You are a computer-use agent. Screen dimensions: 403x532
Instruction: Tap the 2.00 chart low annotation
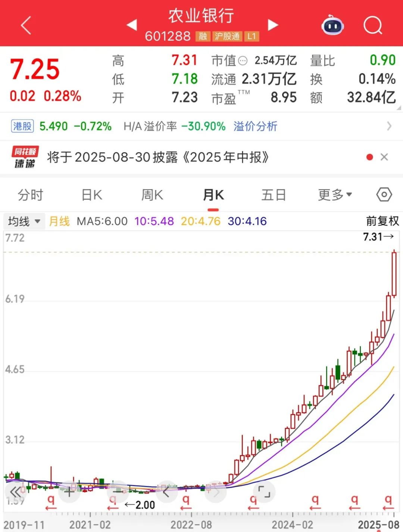click(140, 505)
